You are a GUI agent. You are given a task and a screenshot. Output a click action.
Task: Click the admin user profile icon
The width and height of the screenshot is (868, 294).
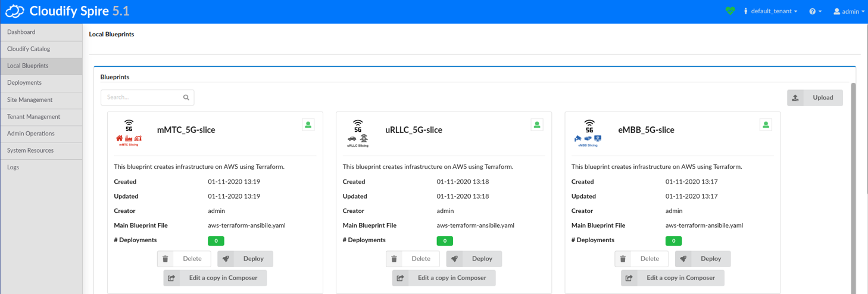836,11
